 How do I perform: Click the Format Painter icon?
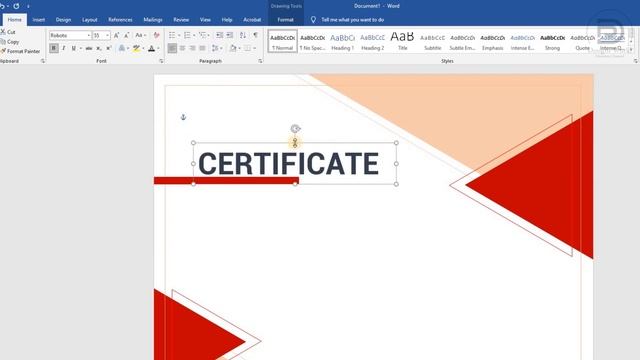click(2, 51)
